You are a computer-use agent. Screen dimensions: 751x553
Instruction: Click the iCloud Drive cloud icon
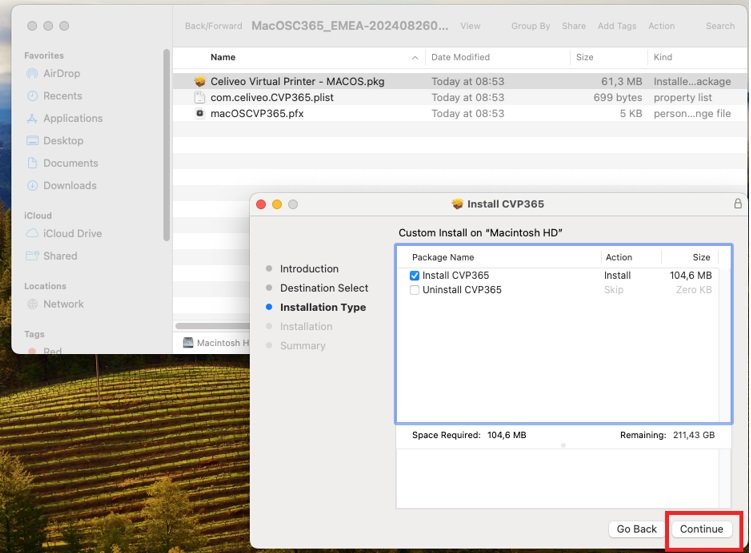pyautogui.click(x=32, y=233)
